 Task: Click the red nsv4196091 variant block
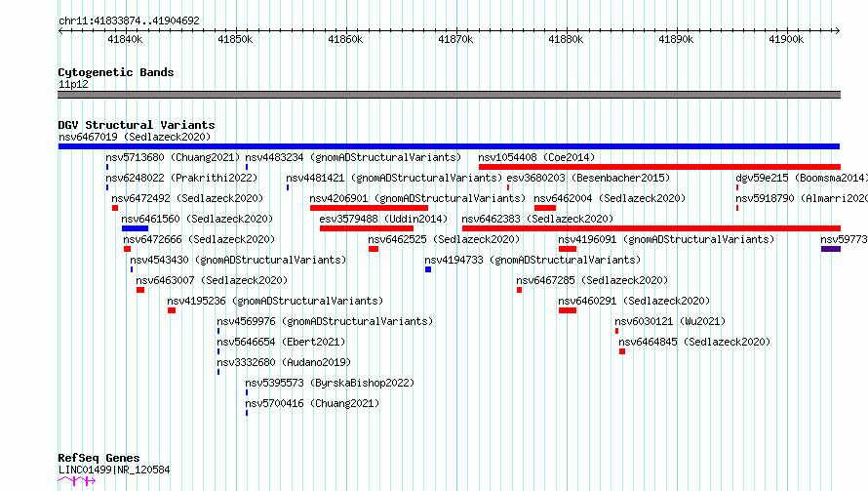coord(568,249)
